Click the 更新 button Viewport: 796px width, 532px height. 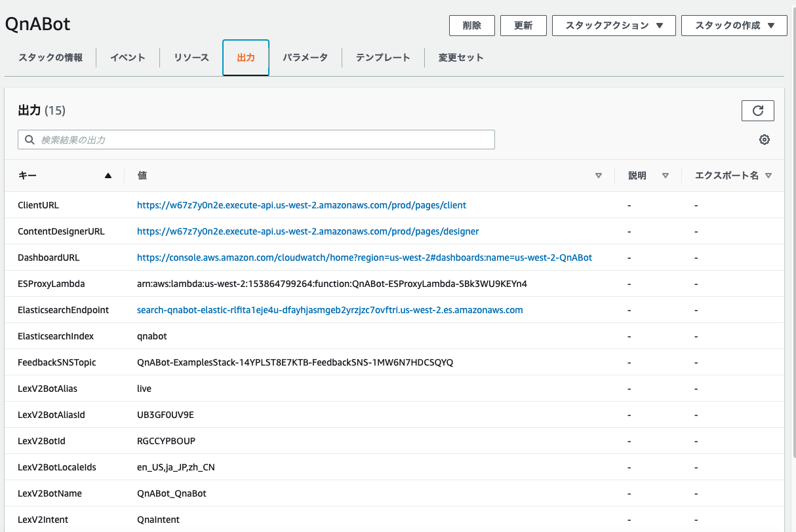pos(523,26)
